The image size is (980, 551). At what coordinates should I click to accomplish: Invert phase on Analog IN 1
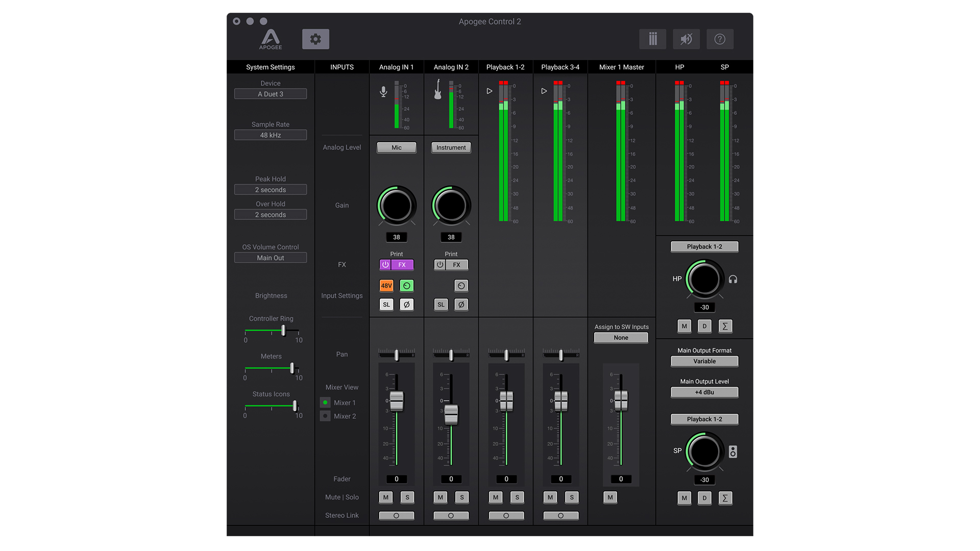[407, 305]
